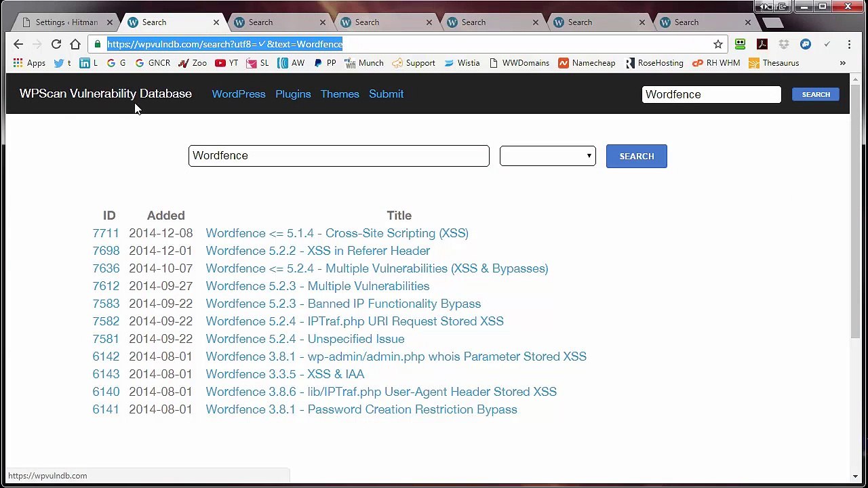868x488 pixels.
Task: Open the Chrome three-dot menu
Action: point(849,44)
